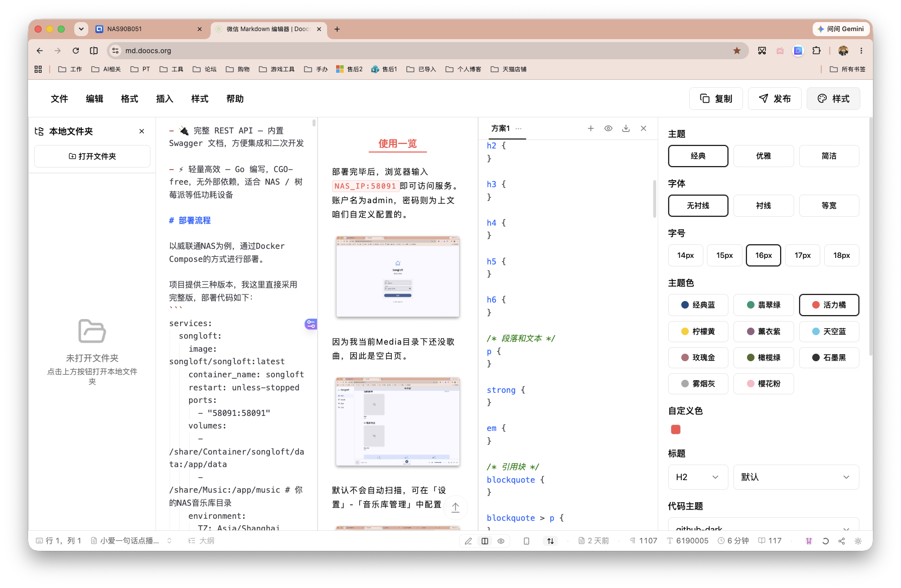Open the 编辑 menu
901x588 pixels.
pos(94,99)
